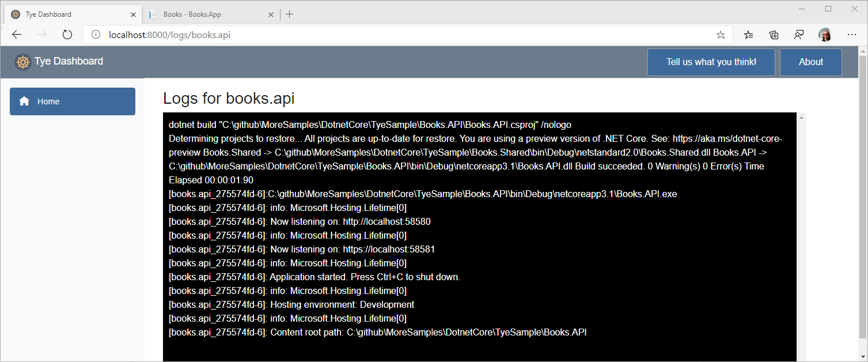868x362 pixels.
Task: Navigate Home from the sidebar button
Action: (x=73, y=101)
